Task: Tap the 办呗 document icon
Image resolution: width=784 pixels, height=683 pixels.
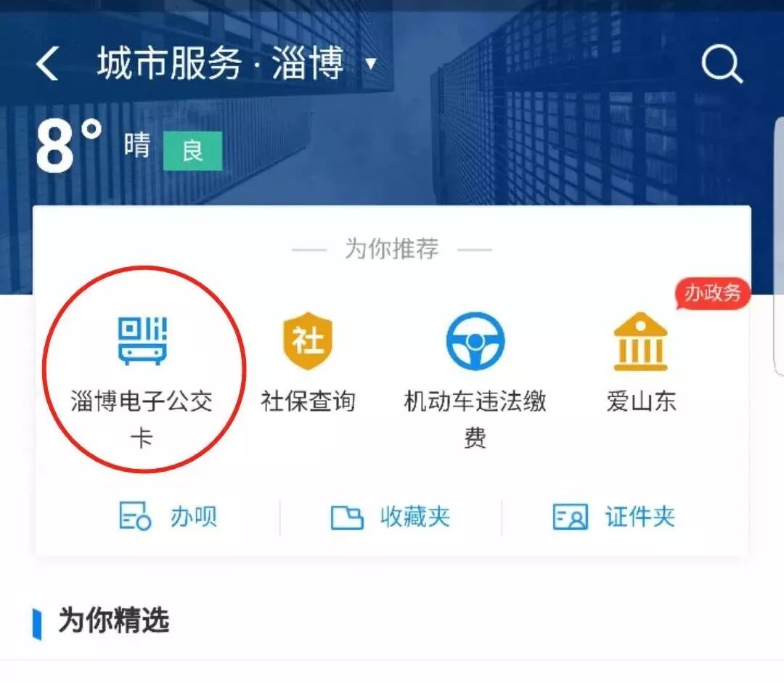Action: (x=135, y=516)
